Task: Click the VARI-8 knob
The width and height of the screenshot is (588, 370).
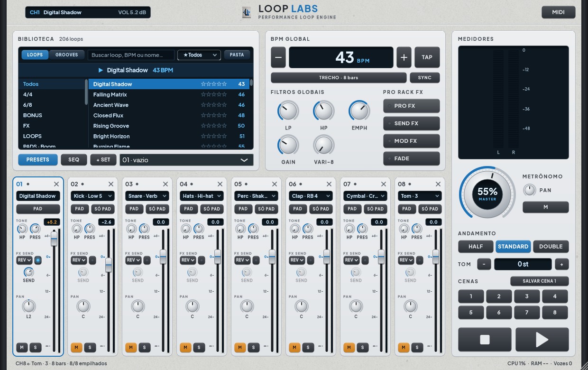Action: click(x=323, y=146)
